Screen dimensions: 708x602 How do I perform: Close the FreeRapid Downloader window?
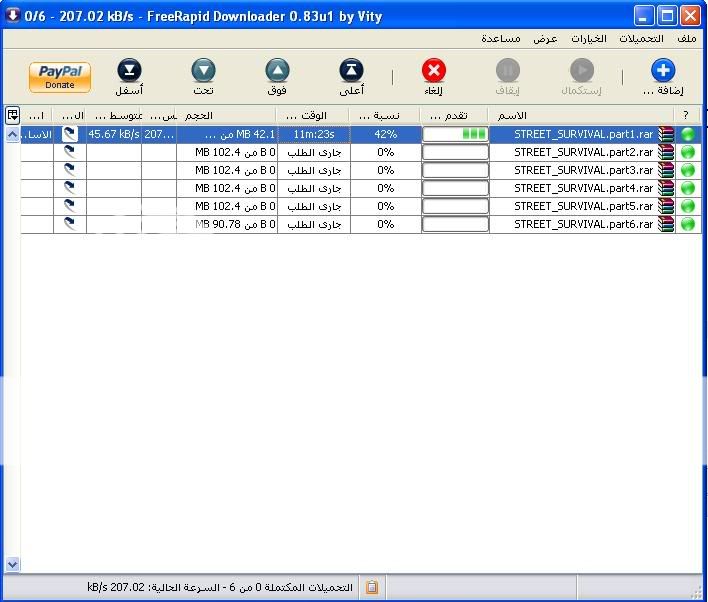pos(690,16)
